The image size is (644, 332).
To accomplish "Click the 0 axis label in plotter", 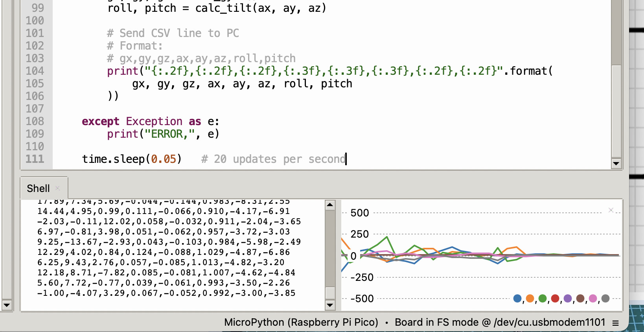I will click(353, 256).
